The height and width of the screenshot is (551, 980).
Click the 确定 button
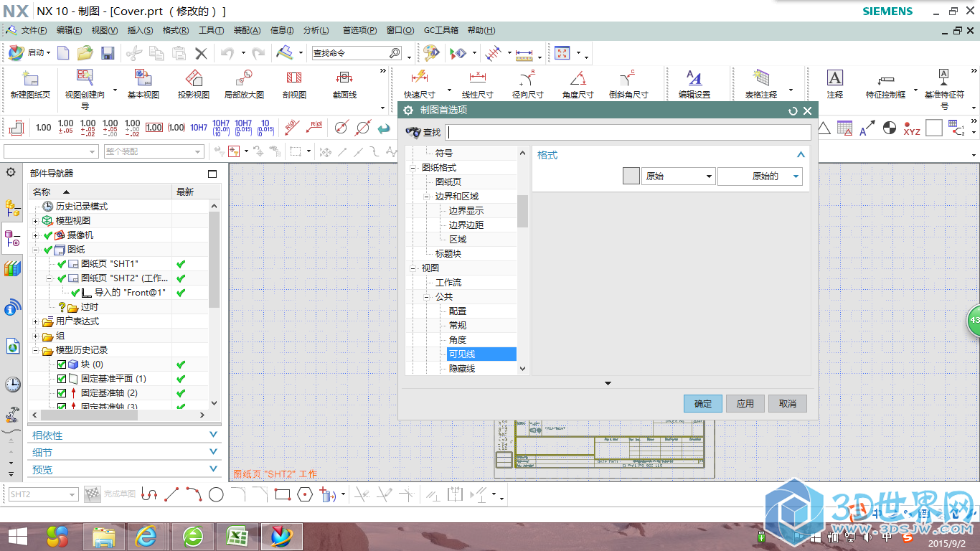pyautogui.click(x=703, y=403)
